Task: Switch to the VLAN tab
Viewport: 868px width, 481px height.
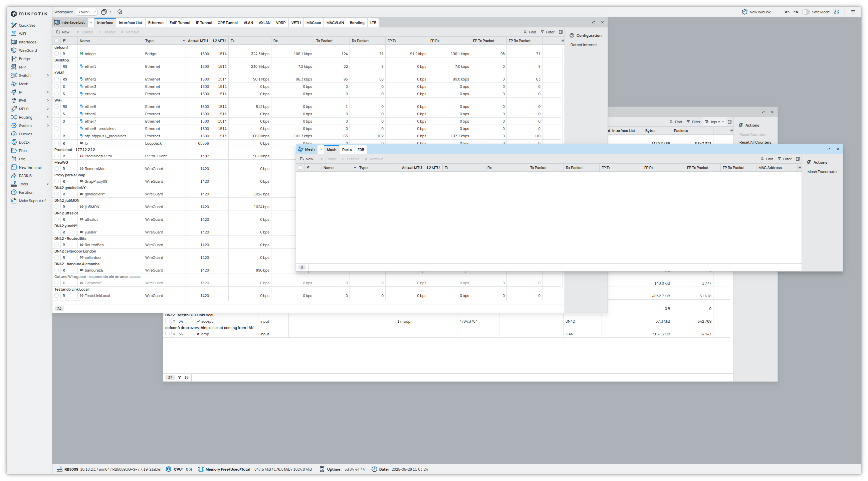Action: [248, 23]
